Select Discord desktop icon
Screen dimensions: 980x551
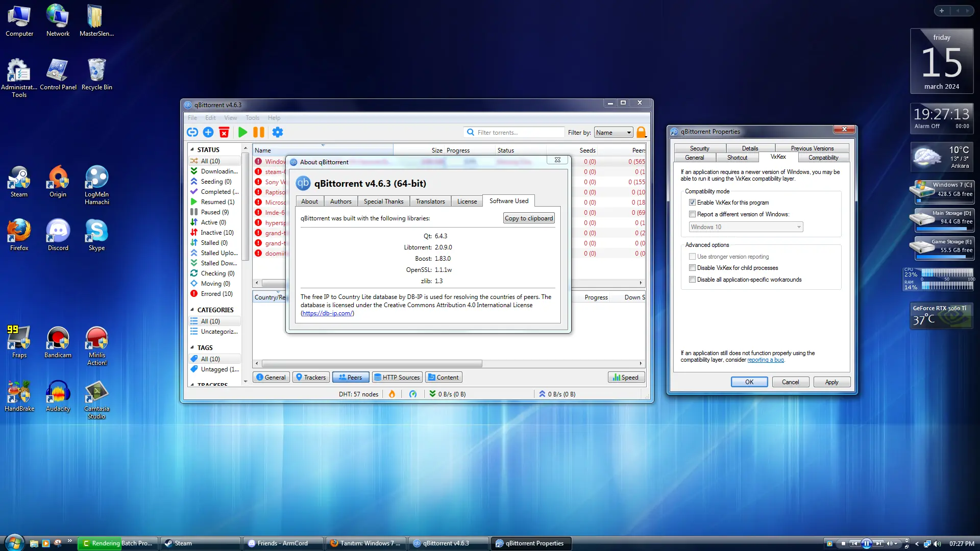58,235
